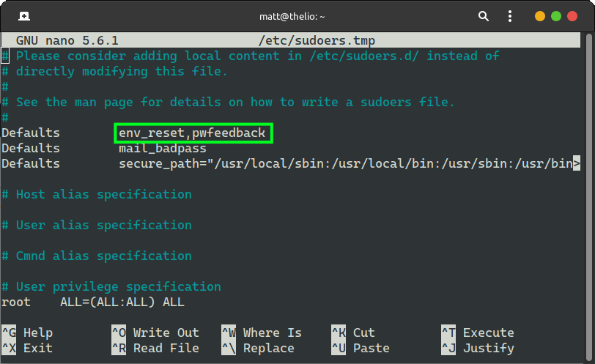595x364 pixels.
Task: Open the terminal hamburger menu
Action: click(x=509, y=16)
